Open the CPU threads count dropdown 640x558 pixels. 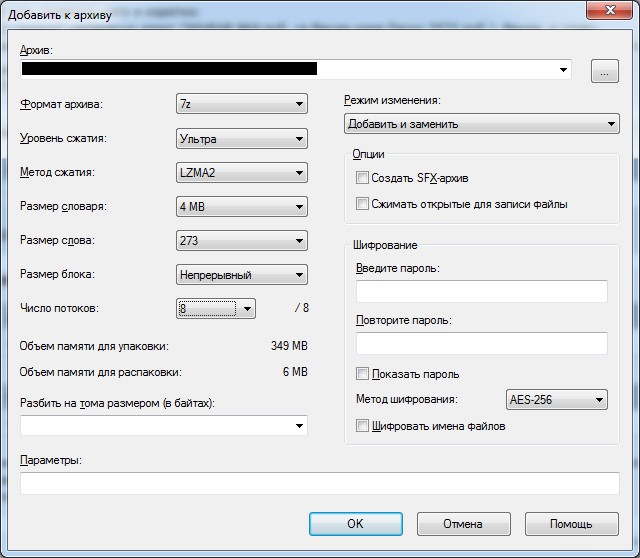pyautogui.click(x=216, y=309)
